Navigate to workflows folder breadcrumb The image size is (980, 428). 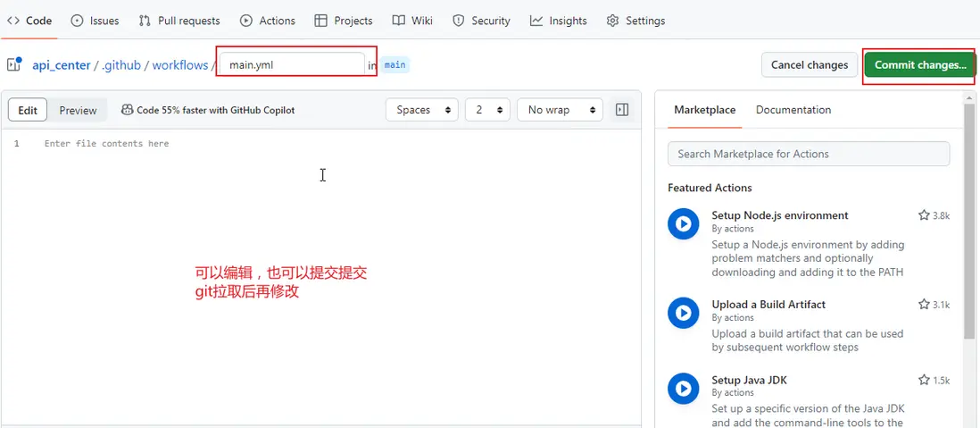pyautogui.click(x=180, y=65)
